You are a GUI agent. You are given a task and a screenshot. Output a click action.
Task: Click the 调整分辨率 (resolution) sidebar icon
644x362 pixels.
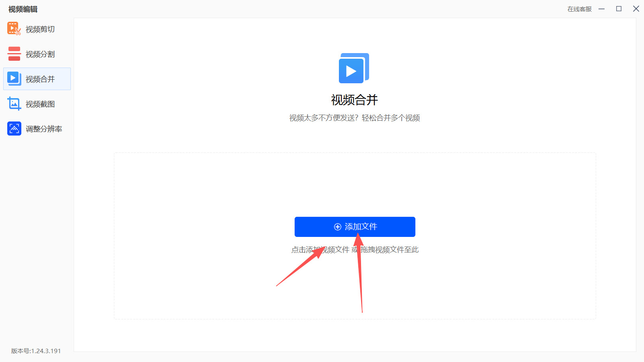(x=14, y=128)
